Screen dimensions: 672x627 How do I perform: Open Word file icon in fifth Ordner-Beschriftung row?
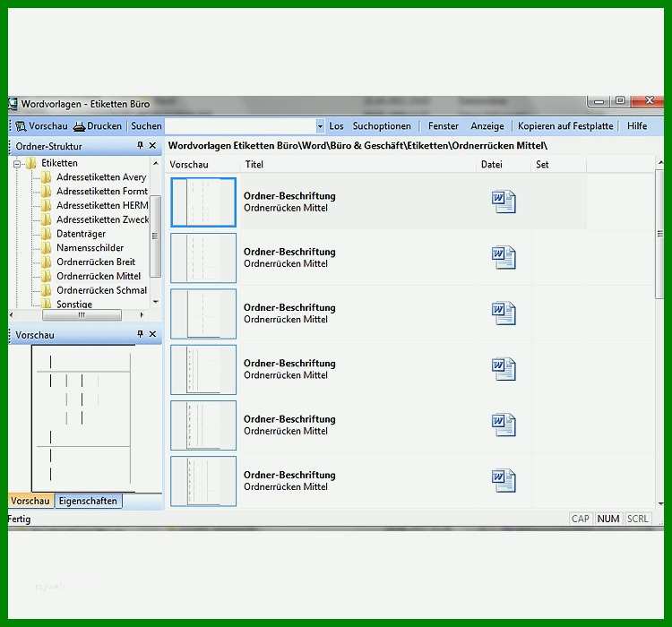(x=504, y=425)
